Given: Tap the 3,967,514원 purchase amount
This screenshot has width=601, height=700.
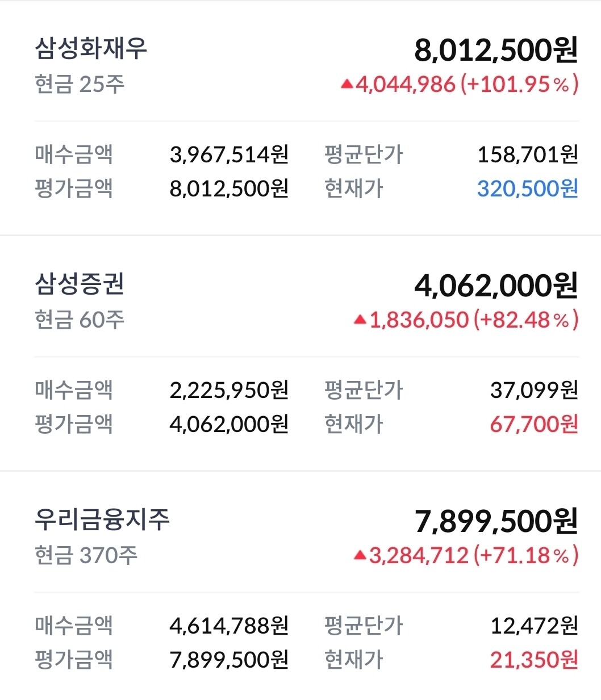Looking at the screenshot, I should (x=229, y=154).
